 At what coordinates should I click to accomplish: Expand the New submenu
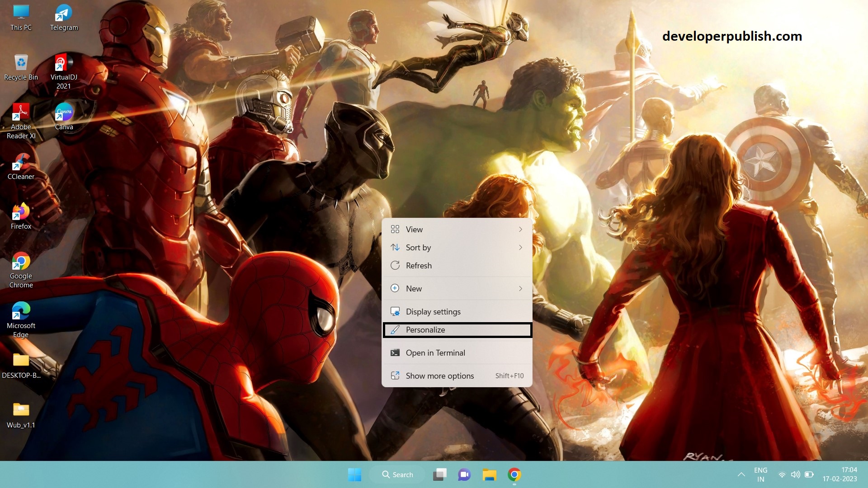[414, 288]
